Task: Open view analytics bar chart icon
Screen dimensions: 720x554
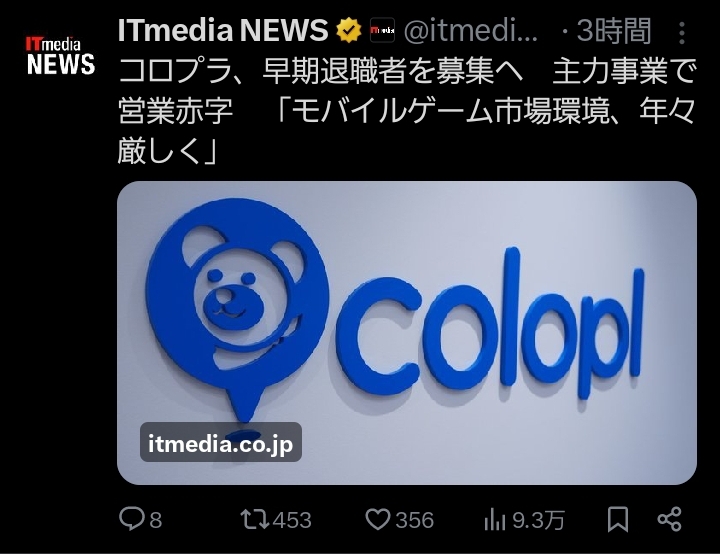Action: pyautogui.click(x=494, y=520)
